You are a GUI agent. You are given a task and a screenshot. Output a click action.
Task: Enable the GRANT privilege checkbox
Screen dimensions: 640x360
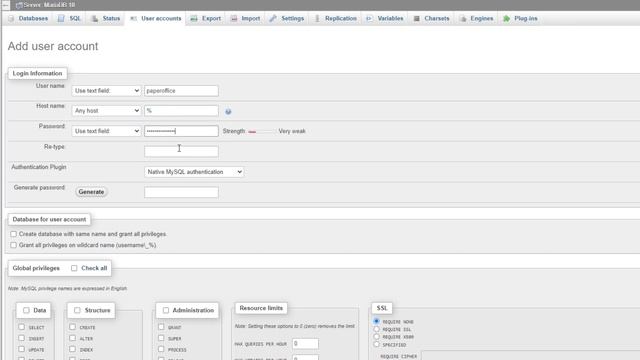coord(161,327)
